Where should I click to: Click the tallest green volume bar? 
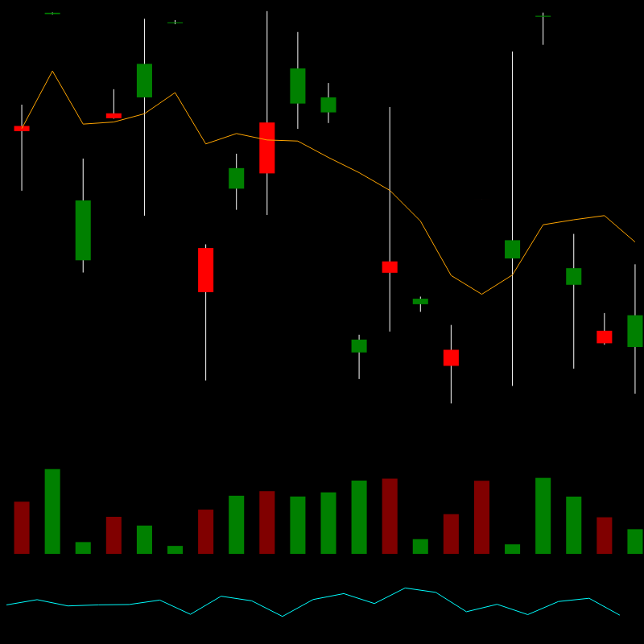[x=52, y=511]
